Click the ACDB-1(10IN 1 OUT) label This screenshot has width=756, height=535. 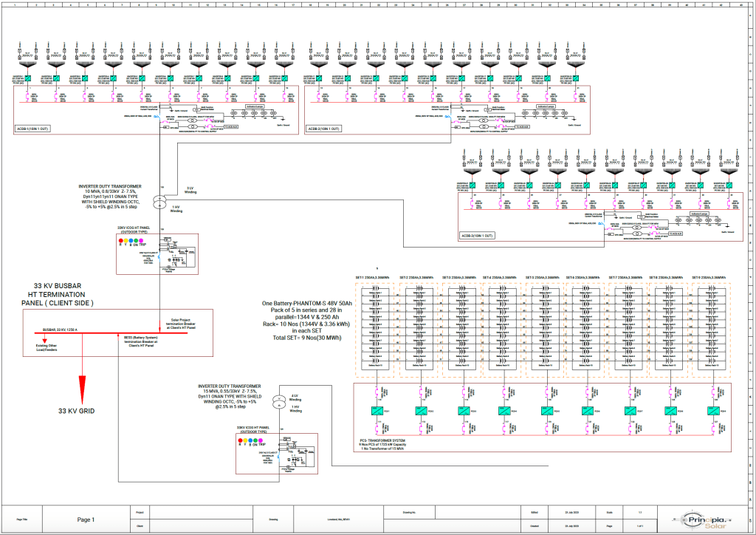[x=32, y=129]
